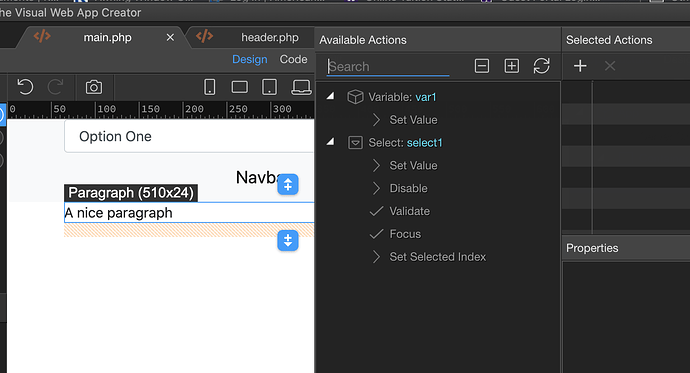Switch to the header.php tab

[x=270, y=37]
